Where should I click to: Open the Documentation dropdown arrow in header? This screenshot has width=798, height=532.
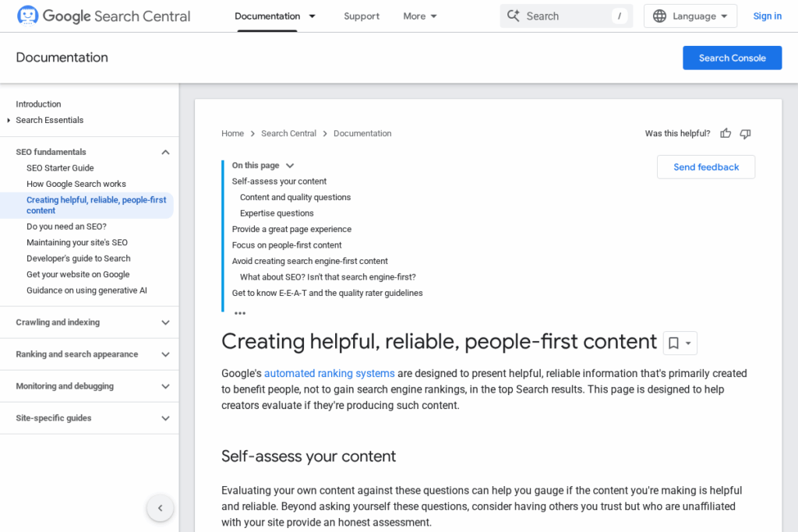[x=312, y=16]
